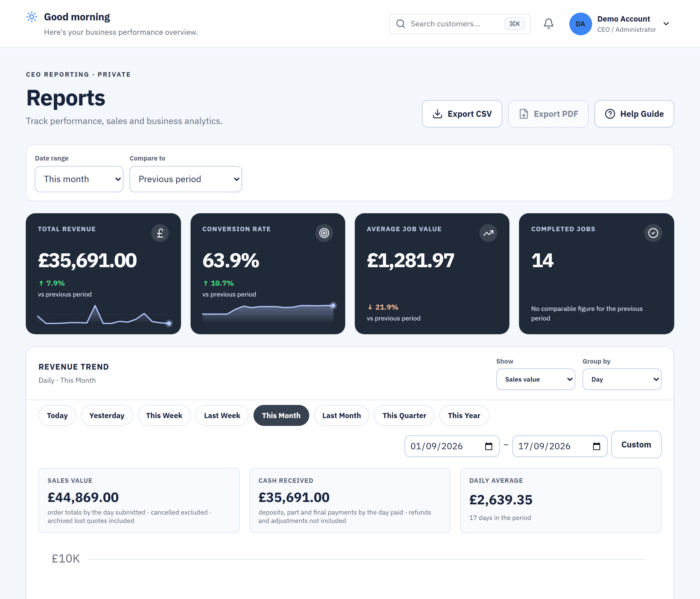Click the checkmark icon on Completed Jobs card

click(653, 233)
